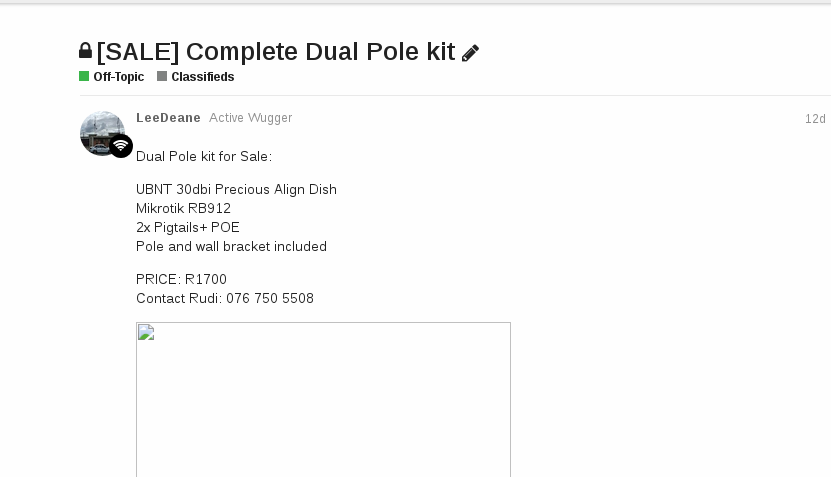Screen dimensions: 831x477
Task: Click the Contact Rudi phone number line
Action: click(x=225, y=298)
